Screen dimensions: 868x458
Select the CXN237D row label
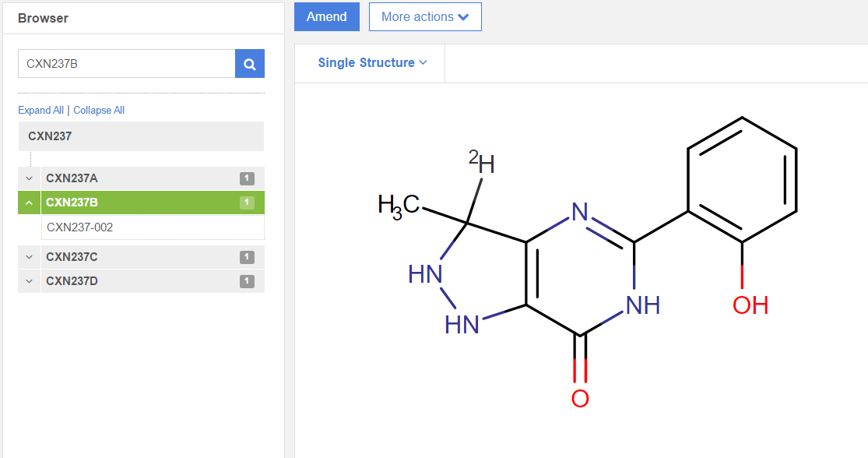72,281
